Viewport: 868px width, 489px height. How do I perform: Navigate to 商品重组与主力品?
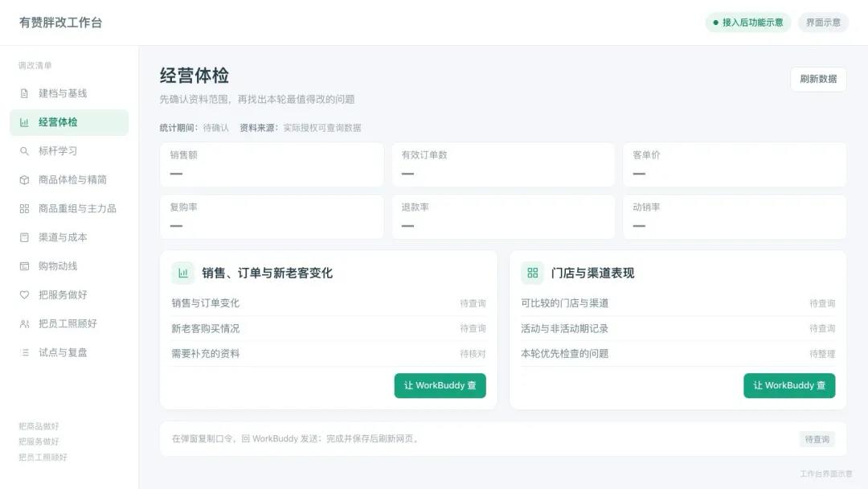click(69, 208)
